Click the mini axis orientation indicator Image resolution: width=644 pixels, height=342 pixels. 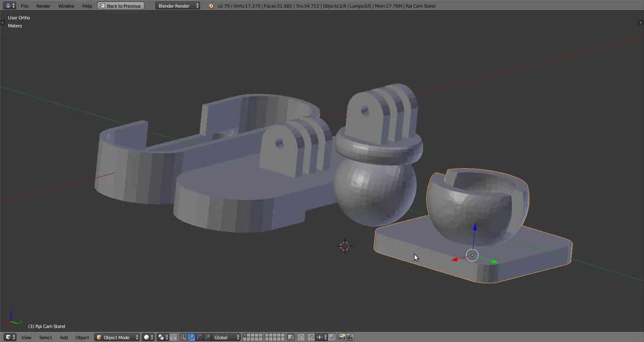tap(12, 317)
